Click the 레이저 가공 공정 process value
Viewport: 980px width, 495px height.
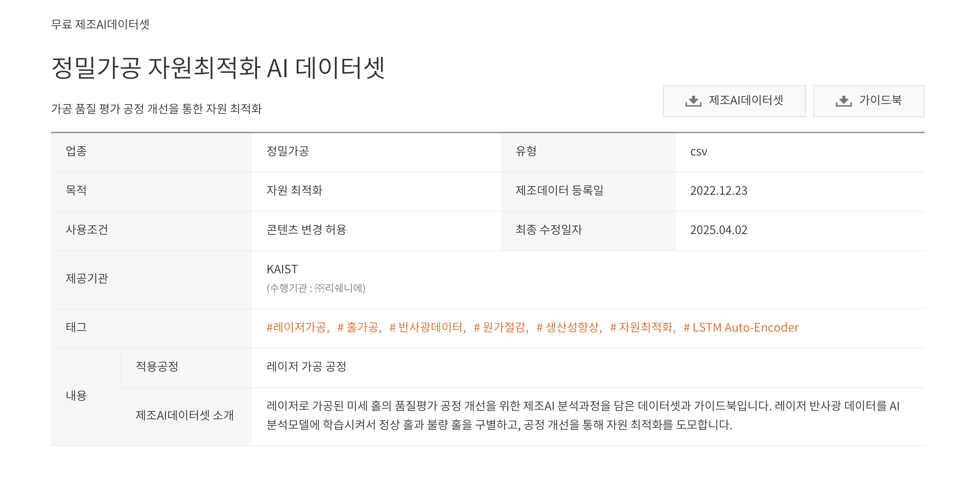point(306,367)
